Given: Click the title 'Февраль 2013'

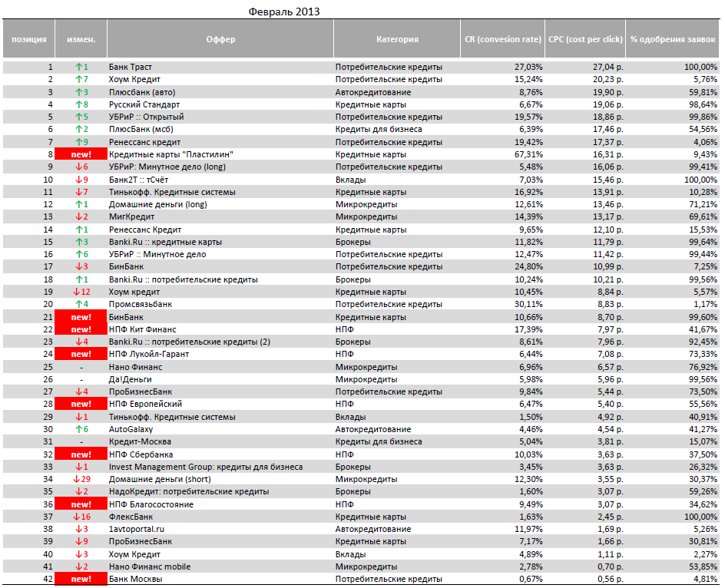Looking at the screenshot, I should (x=284, y=12).
